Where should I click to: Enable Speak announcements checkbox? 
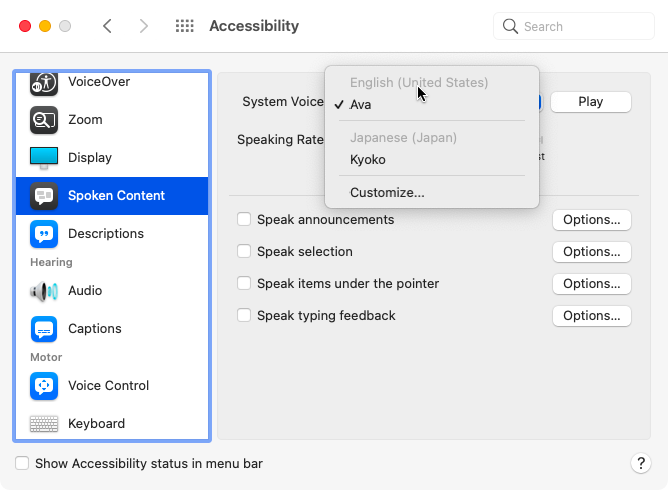(243, 220)
